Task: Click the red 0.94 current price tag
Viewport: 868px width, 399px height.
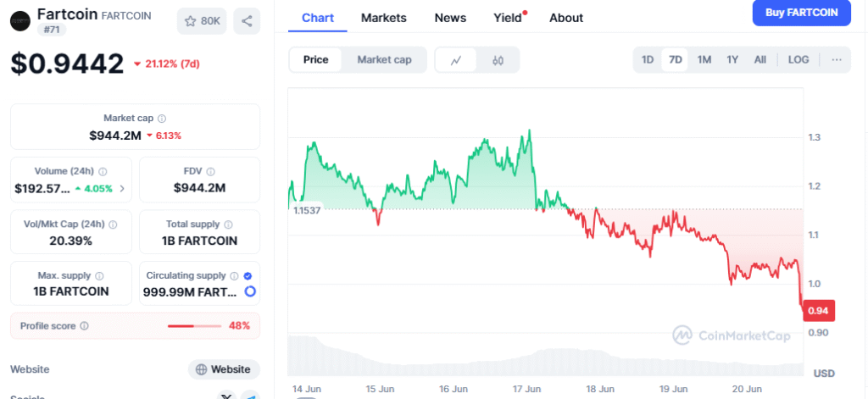Action: tap(818, 310)
